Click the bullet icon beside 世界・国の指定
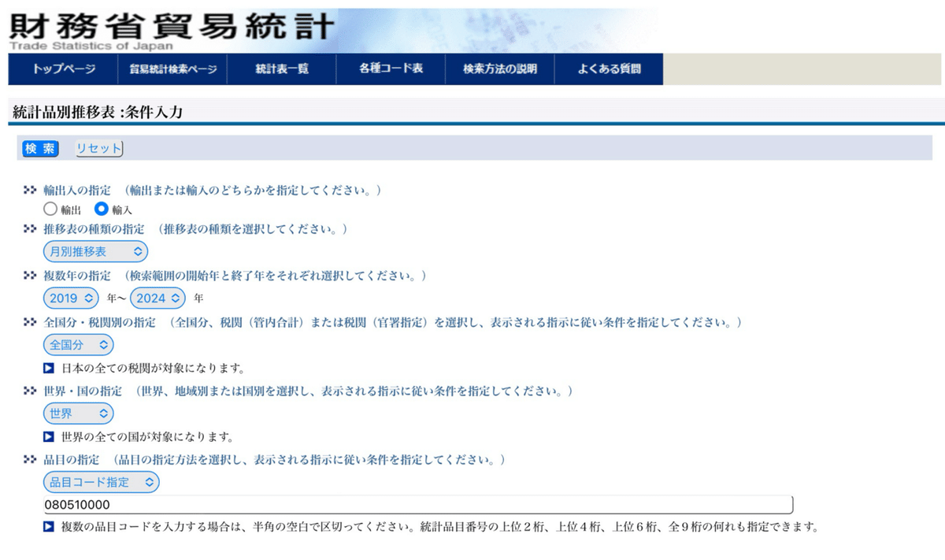This screenshot has width=945, height=560. [x=31, y=391]
